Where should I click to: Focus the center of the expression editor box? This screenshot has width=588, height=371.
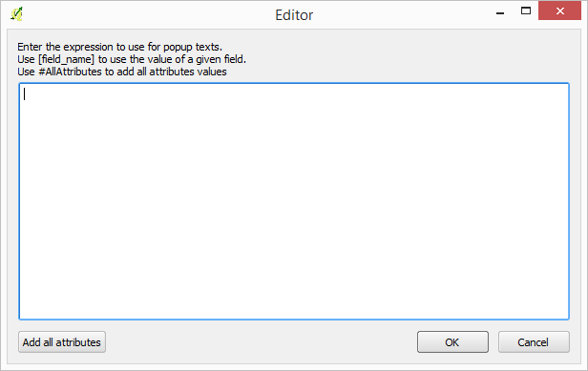coord(294,201)
